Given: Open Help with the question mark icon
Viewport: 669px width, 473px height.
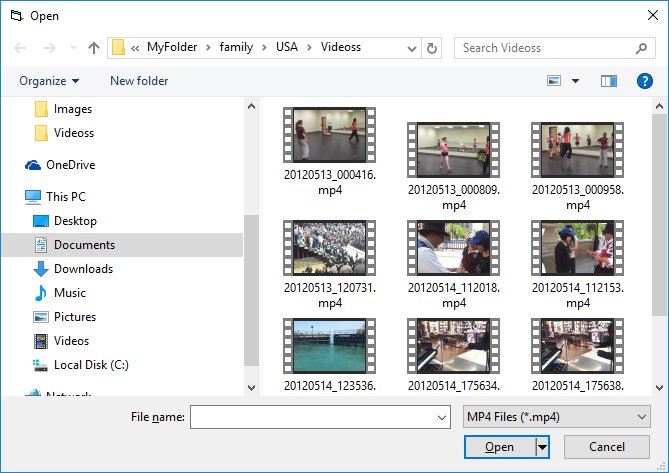Looking at the screenshot, I should point(645,81).
